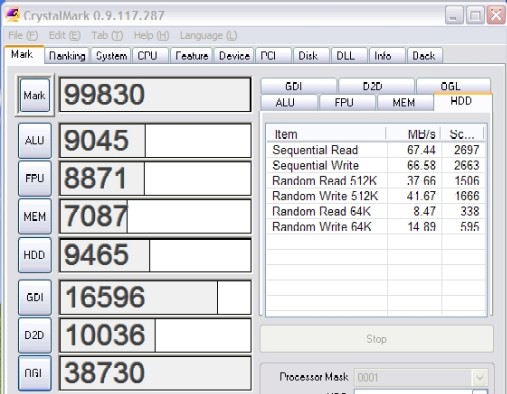This screenshot has width=507, height=394.
Task: Open the GDI results tab
Action: point(294,86)
